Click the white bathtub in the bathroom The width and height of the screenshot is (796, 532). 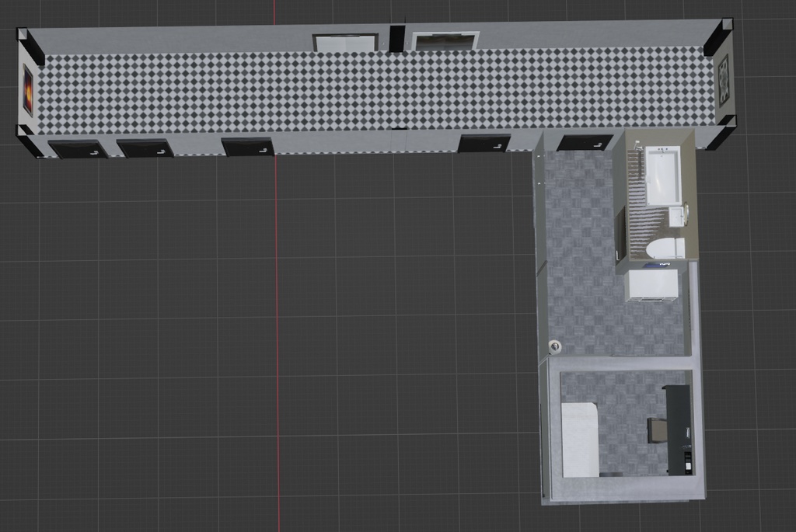[662, 176]
